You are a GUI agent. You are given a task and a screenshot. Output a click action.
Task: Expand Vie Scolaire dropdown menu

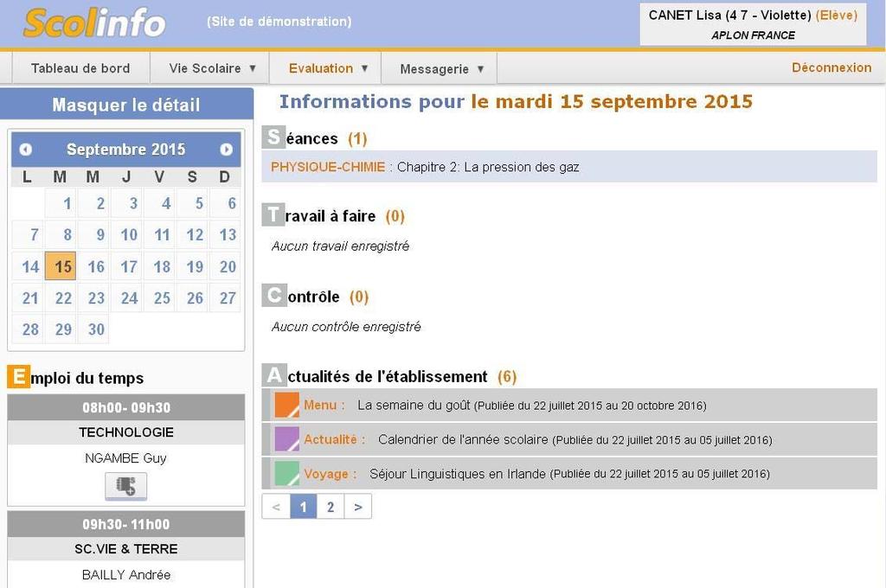pyautogui.click(x=213, y=68)
